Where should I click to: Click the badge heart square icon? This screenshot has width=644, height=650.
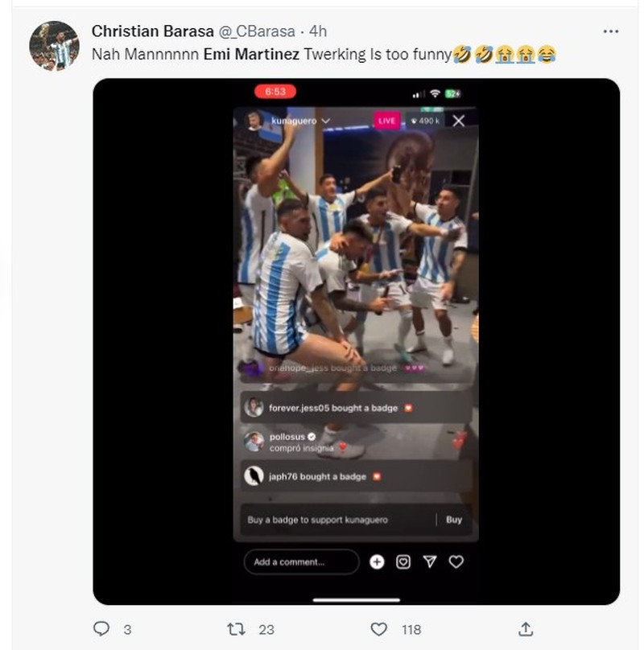tap(403, 562)
